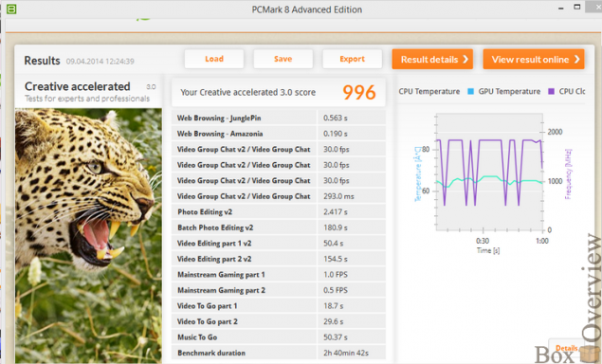Click the chevron arrow on Result details
Viewport: 602px width, 364px height.
tap(465, 59)
